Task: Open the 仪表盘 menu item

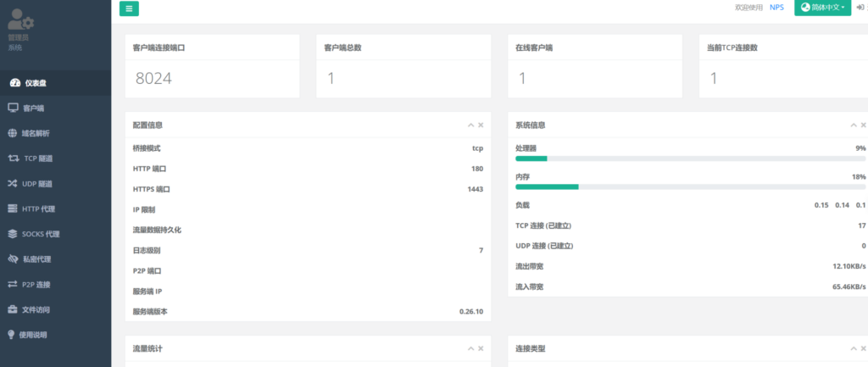Action: (34, 83)
